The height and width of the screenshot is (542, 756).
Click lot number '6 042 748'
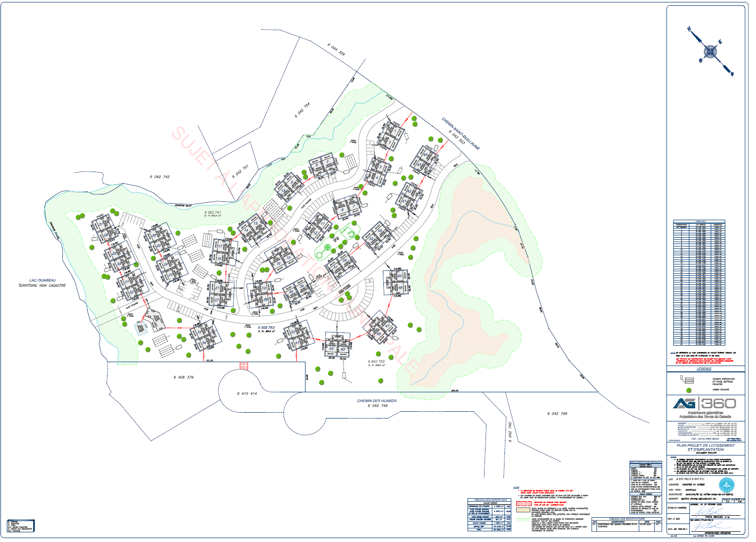click(x=557, y=414)
